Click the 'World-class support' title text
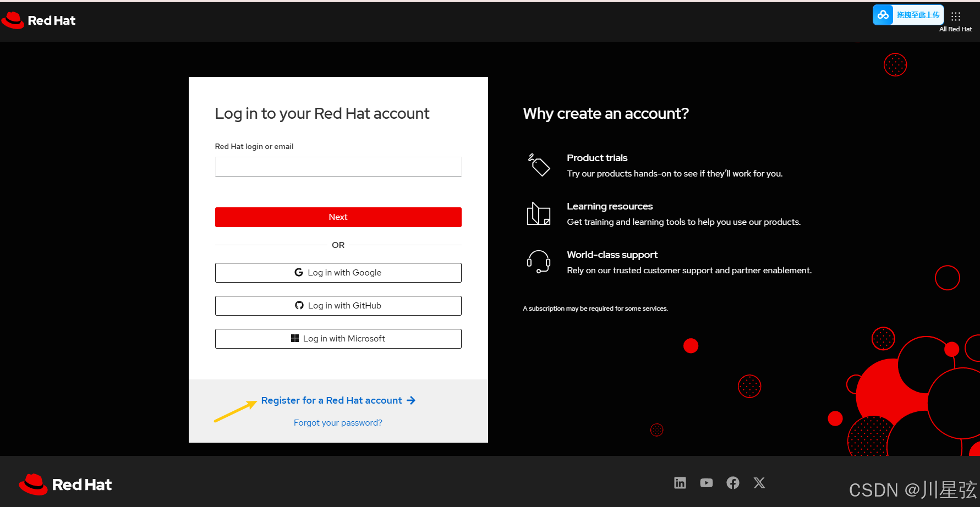 (x=612, y=255)
